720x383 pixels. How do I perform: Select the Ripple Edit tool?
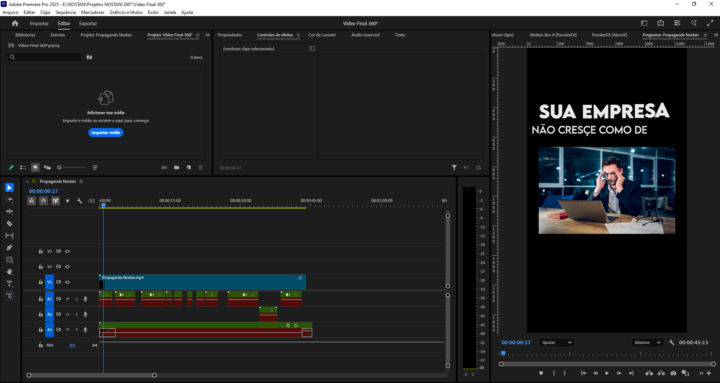tap(9, 212)
